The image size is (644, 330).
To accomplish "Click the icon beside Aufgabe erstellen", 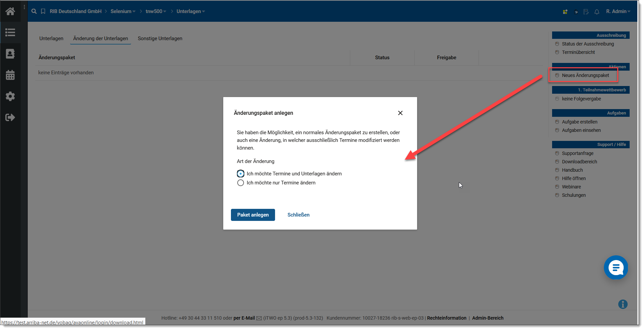I will pos(557,122).
